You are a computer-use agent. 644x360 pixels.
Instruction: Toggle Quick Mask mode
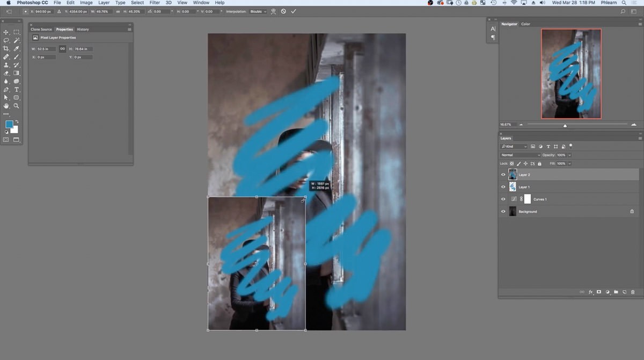[6, 140]
